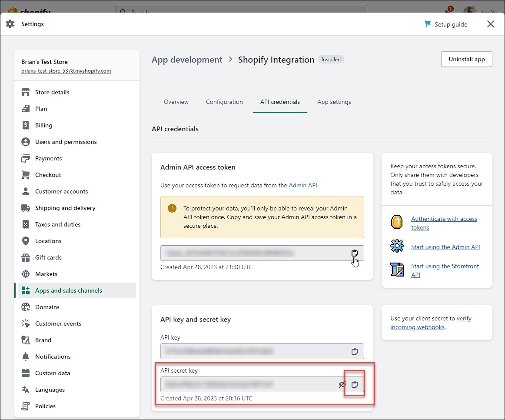This screenshot has width=505, height=420.
Task: Open Billing settings icon
Action: point(26,125)
